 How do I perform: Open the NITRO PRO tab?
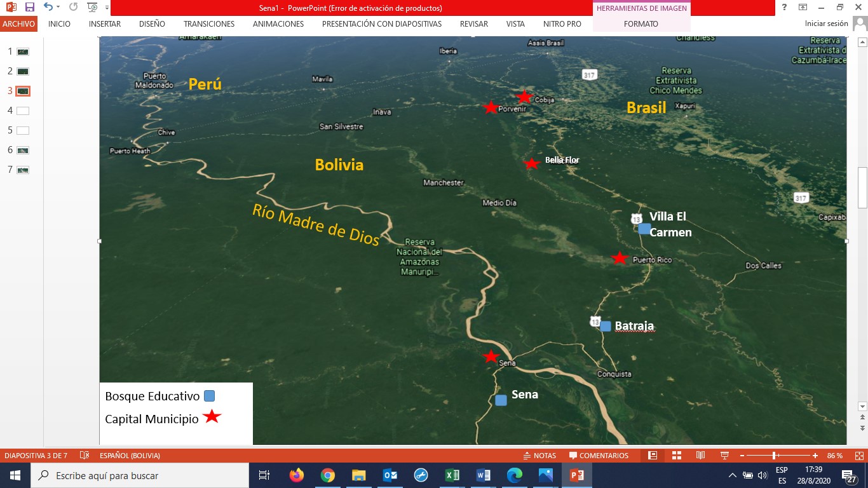tap(562, 24)
